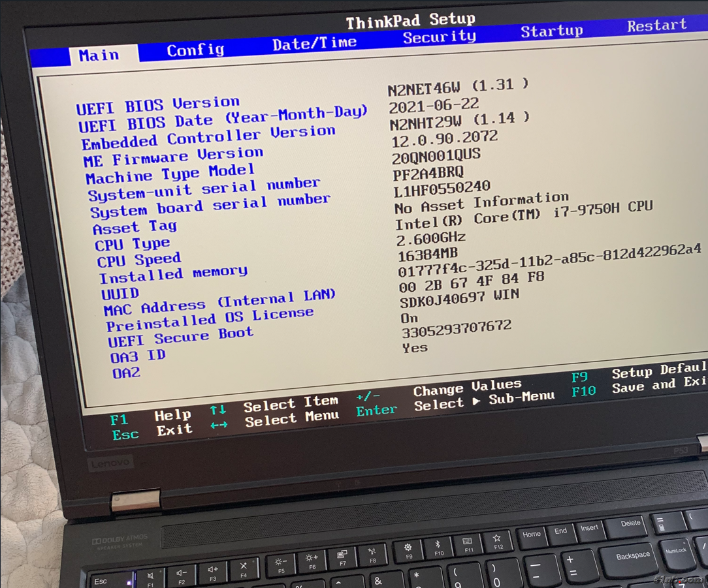Viewport: 708px width, 588px height.
Task: Click the Asset Tag field label
Action: click(x=135, y=228)
